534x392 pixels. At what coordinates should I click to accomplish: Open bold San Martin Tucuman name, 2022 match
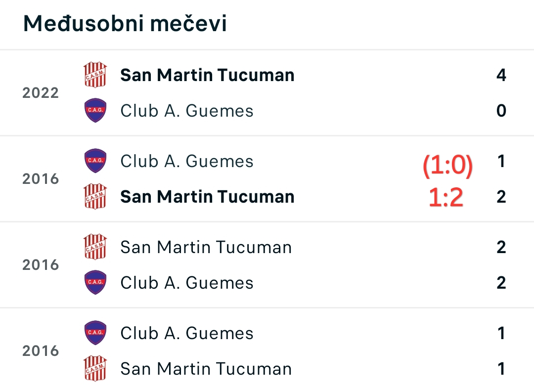click(x=207, y=75)
